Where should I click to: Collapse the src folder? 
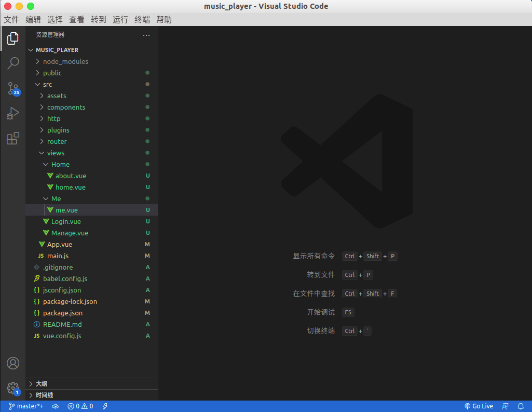[x=92, y=84]
